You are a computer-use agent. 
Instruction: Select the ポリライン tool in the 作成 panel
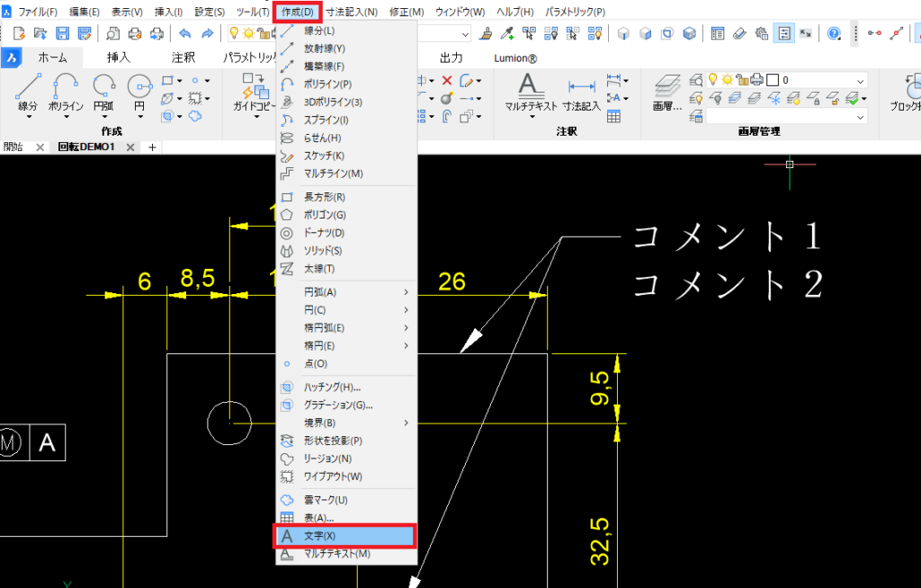(x=65, y=94)
